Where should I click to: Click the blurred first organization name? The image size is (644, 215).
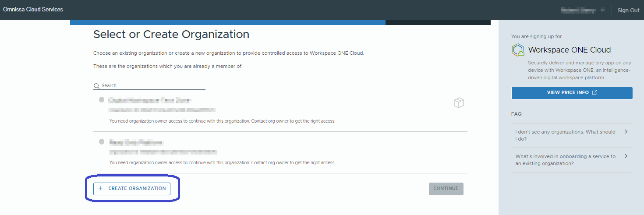(x=150, y=100)
